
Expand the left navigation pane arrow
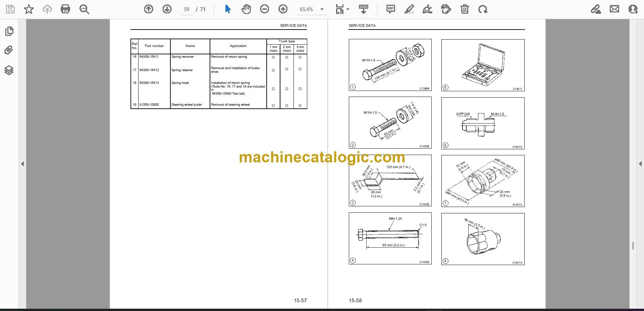point(22,164)
